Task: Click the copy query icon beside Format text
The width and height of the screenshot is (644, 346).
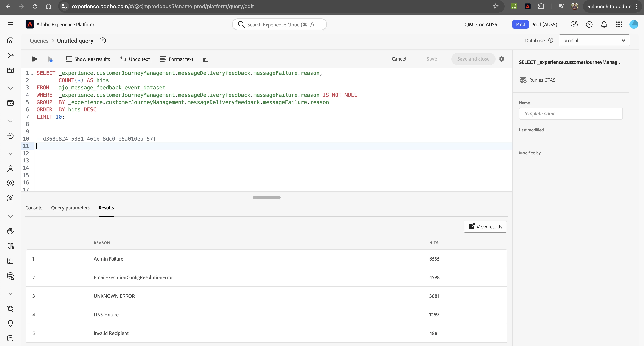Action: (x=206, y=59)
